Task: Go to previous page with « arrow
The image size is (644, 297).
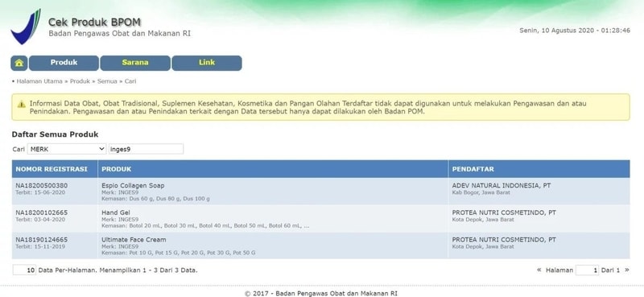Action: (539, 270)
